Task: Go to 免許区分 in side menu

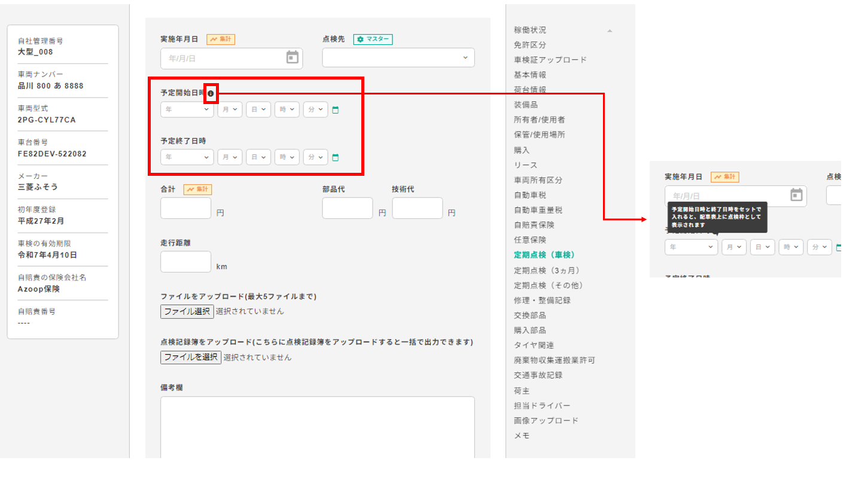Action: tap(530, 45)
